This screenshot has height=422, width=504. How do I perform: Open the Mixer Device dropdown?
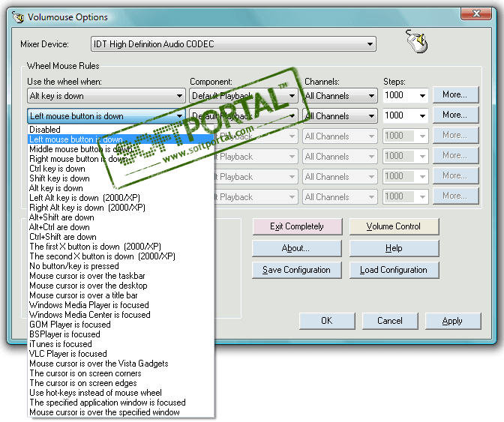tap(233, 44)
